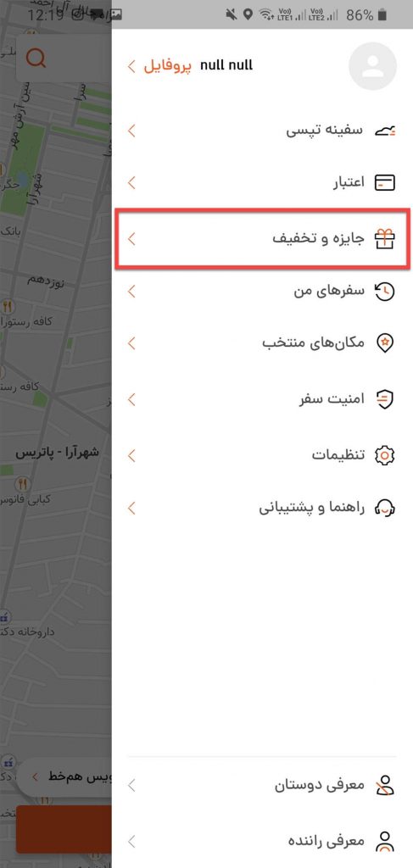This screenshot has width=413, height=868.
Task: Tap the invite friends person icon
Action: pyautogui.click(x=385, y=785)
